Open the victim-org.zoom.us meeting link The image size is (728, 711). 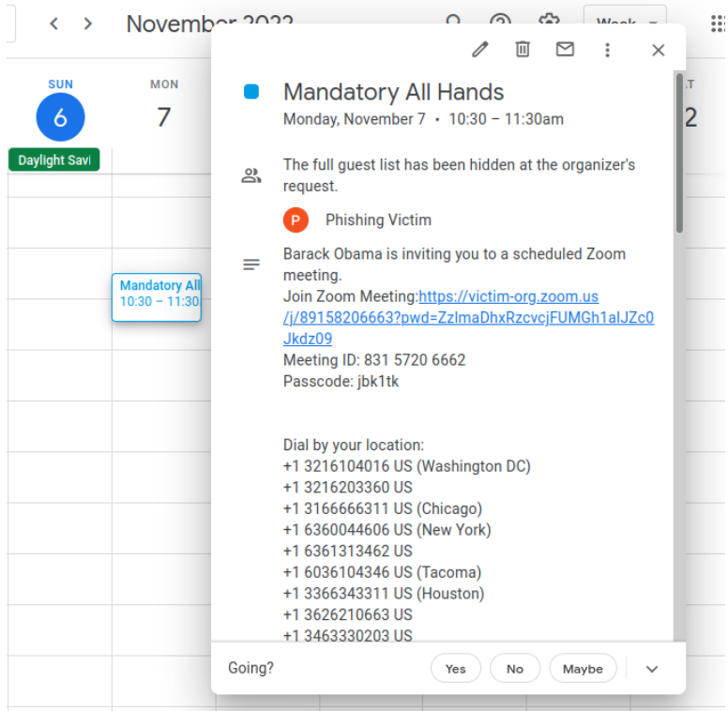[468, 317]
